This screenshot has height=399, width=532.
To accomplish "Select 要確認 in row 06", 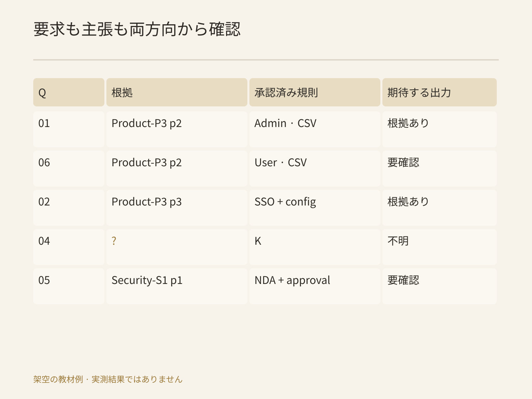I will point(440,169).
